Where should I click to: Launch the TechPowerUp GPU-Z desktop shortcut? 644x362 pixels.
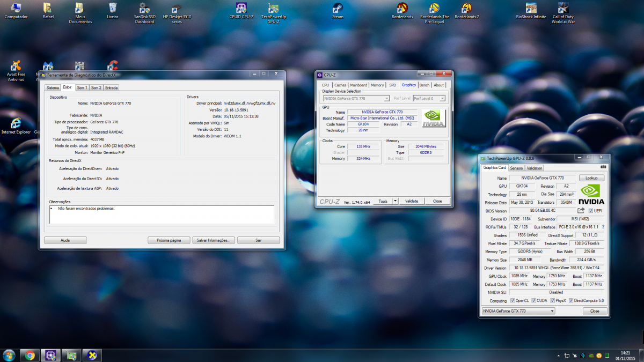pyautogui.click(x=274, y=13)
